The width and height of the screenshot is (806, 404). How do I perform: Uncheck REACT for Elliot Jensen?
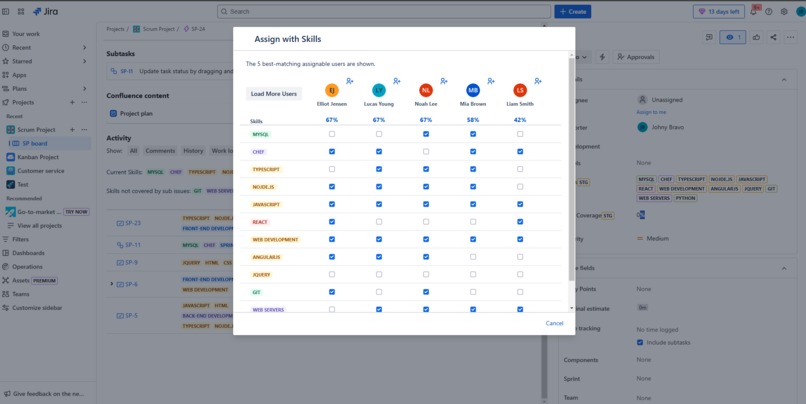(x=332, y=222)
